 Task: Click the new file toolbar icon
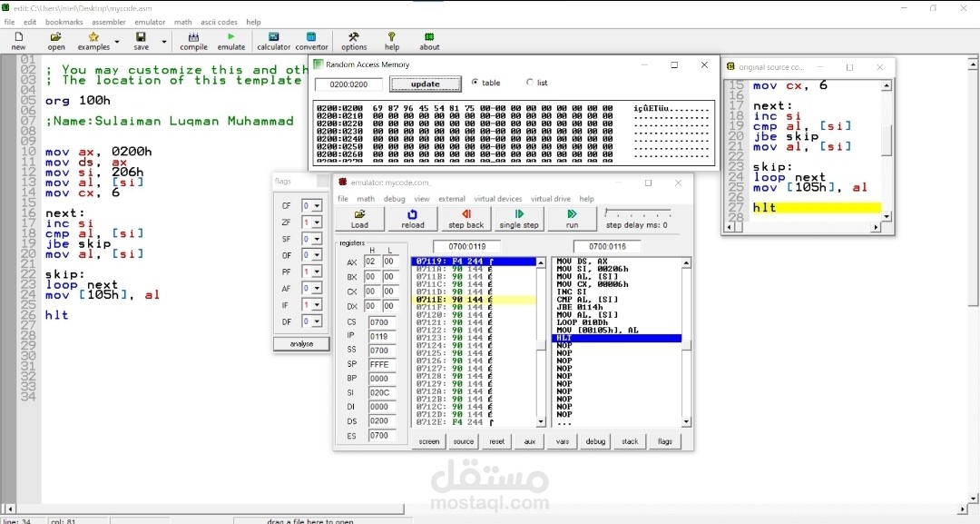click(x=19, y=41)
